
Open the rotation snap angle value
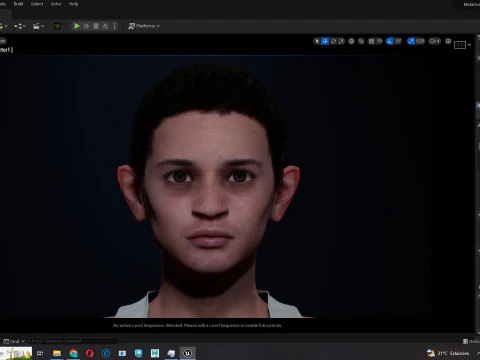tap(398, 41)
